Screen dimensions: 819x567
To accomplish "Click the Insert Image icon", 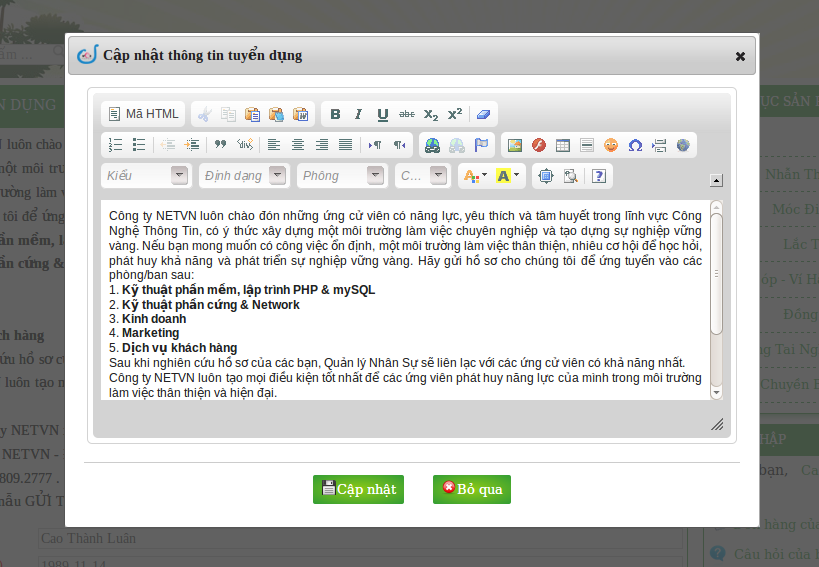I will click(515, 145).
